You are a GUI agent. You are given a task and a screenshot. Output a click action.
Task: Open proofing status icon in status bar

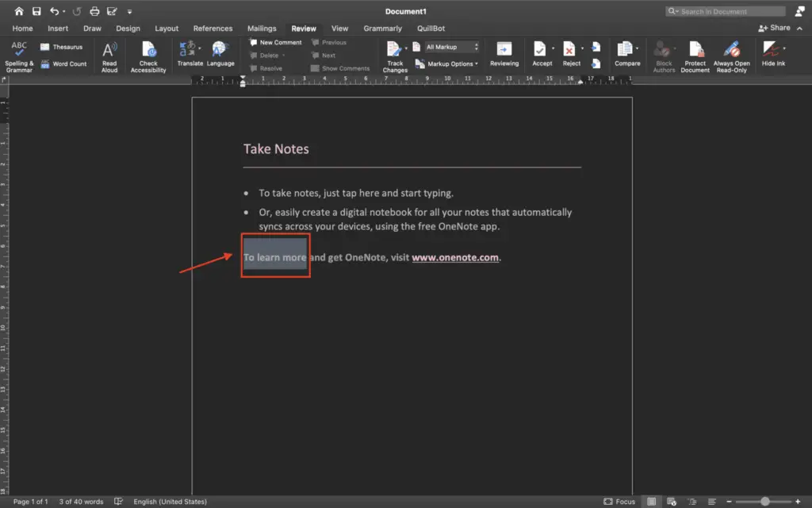(119, 502)
